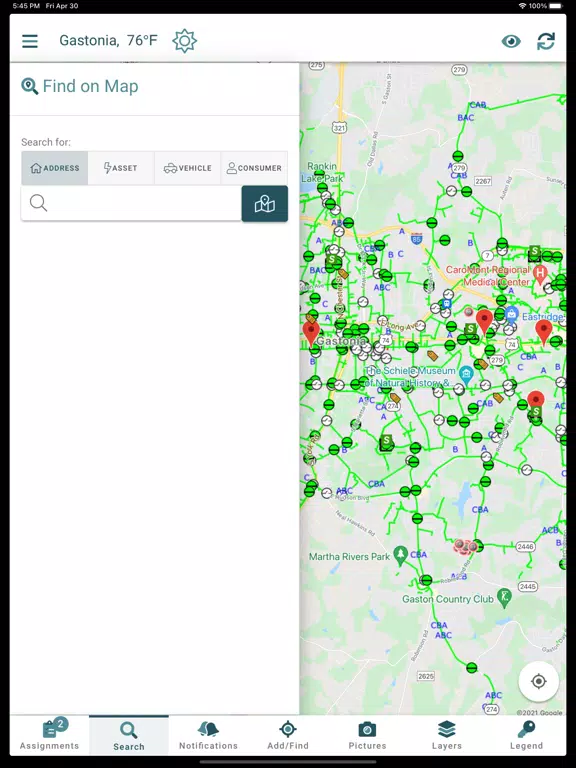Image resolution: width=576 pixels, height=768 pixels.
Task: Tap the red outage cluster near route 2446
Action: pyautogui.click(x=464, y=546)
